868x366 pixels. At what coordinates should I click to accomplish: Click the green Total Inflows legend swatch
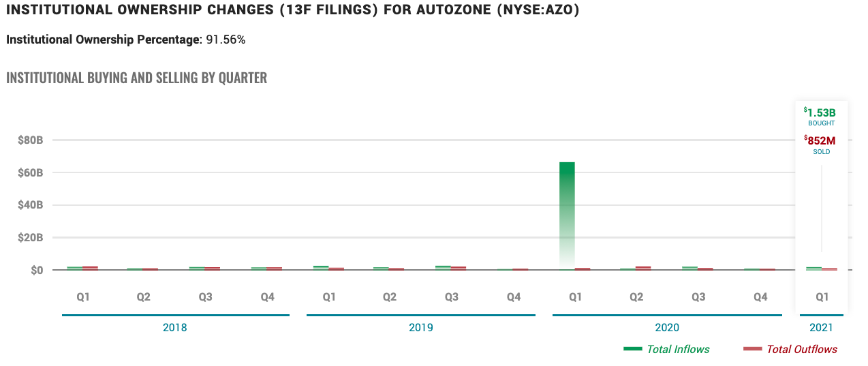[x=632, y=349]
